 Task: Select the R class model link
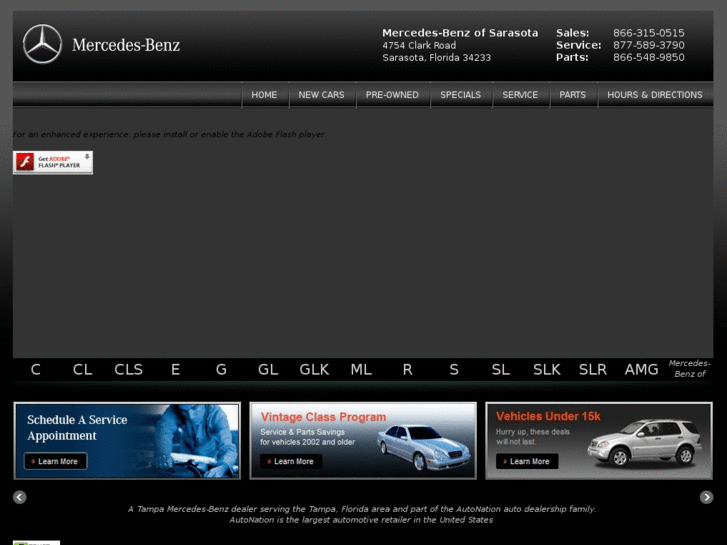(408, 370)
